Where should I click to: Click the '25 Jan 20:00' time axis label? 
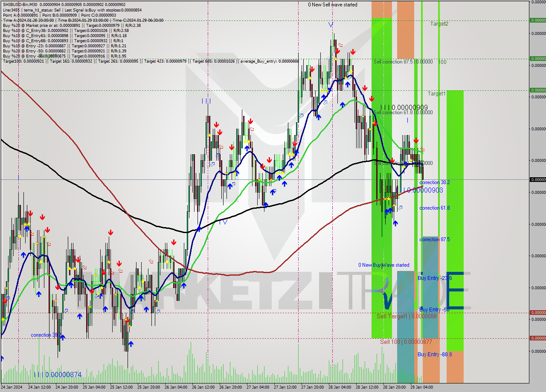click(149, 387)
